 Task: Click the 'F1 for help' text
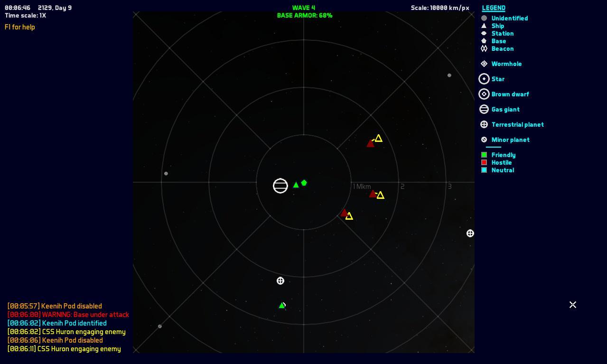(20, 27)
